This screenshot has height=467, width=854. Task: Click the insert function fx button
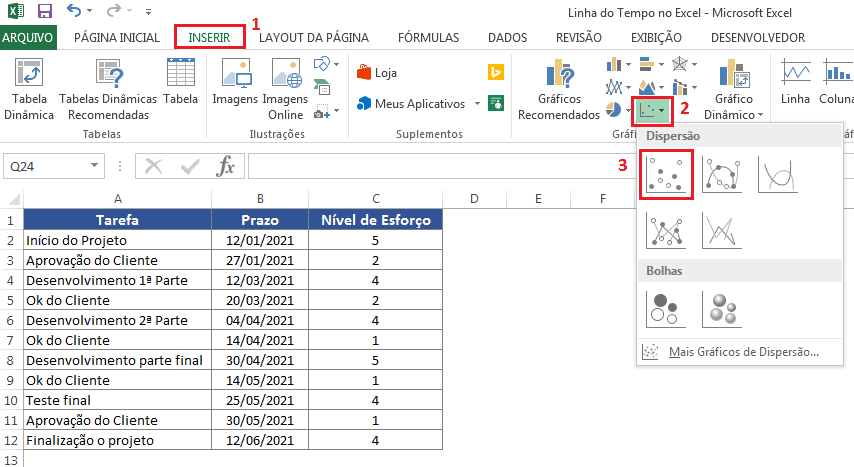pyautogui.click(x=226, y=166)
